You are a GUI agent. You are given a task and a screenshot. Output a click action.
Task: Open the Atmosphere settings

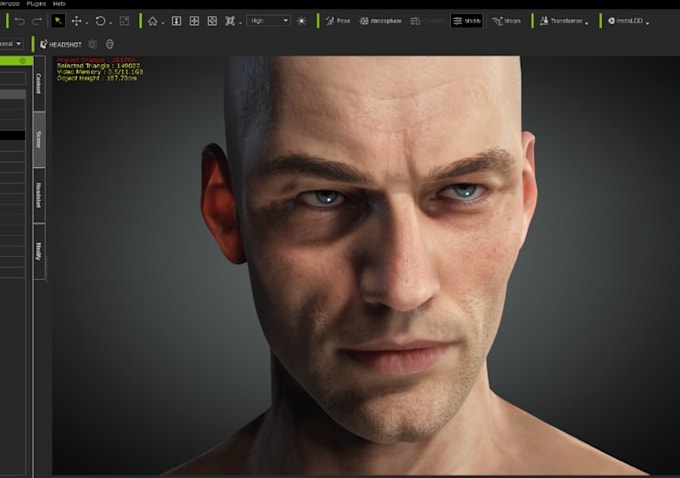click(x=380, y=21)
